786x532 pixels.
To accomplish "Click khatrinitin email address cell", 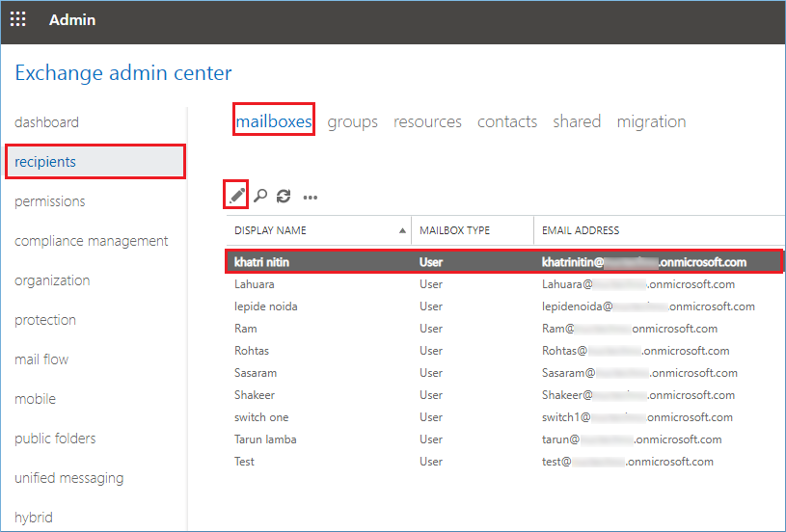I will click(644, 262).
